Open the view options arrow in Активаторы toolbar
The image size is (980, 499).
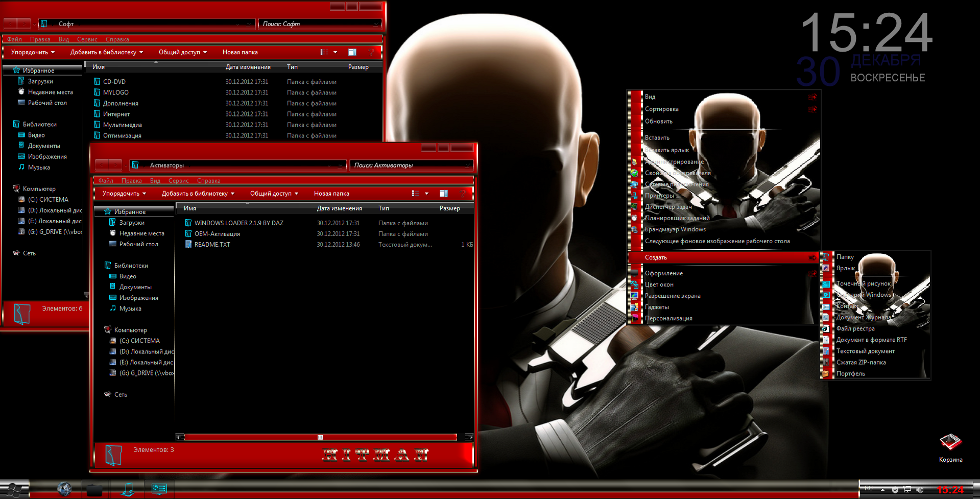pos(426,194)
